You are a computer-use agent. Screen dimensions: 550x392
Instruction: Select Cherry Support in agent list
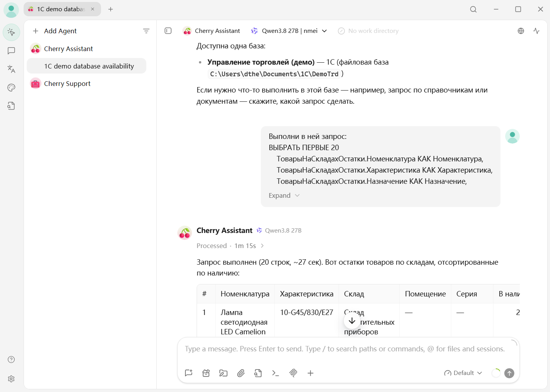coord(86,84)
